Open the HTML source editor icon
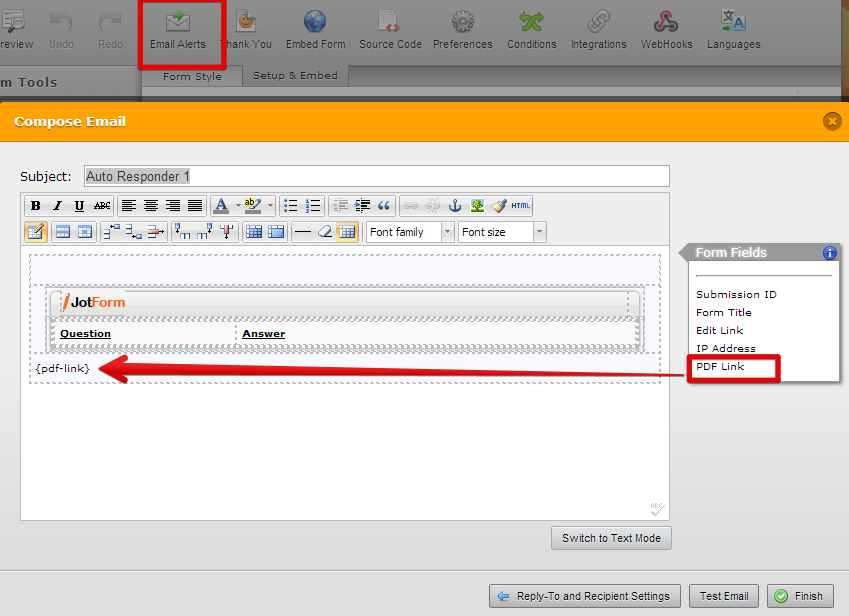This screenshot has height=616, width=849. (x=520, y=206)
